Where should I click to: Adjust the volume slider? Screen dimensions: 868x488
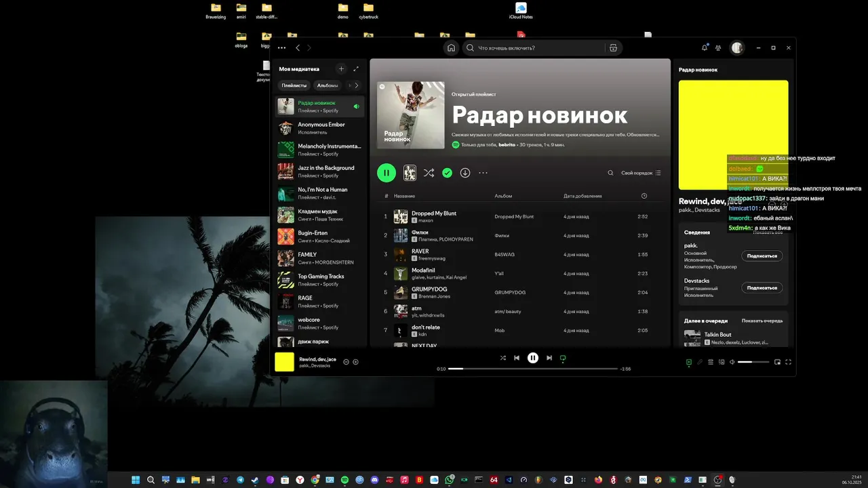(753, 362)
